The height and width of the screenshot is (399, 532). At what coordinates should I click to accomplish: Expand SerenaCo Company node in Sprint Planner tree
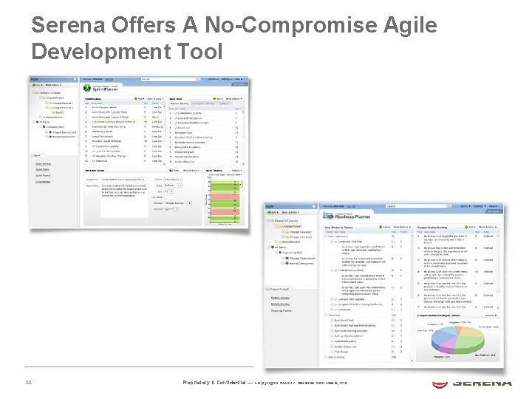coord(33,92)
